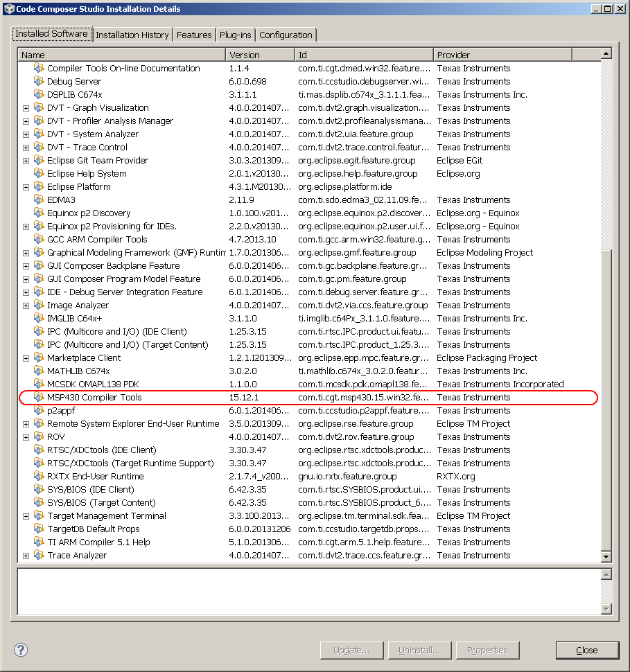Sort list by Name column header

[x=122, y=55]
